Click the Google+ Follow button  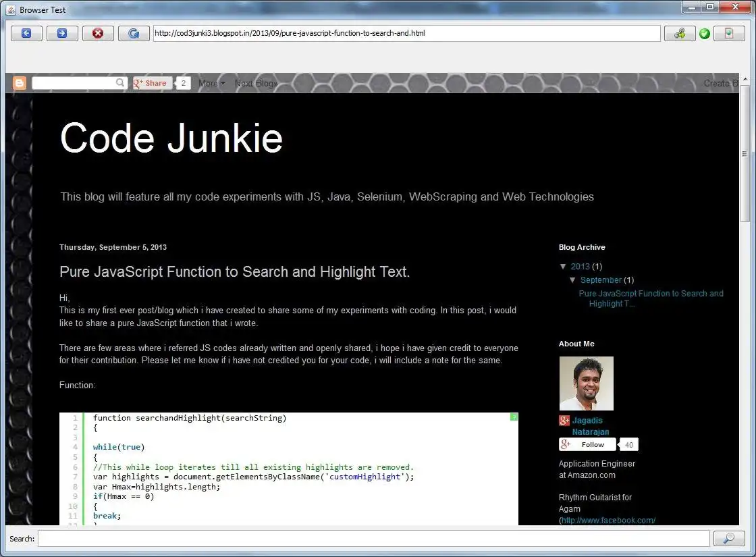coord(587,445)
